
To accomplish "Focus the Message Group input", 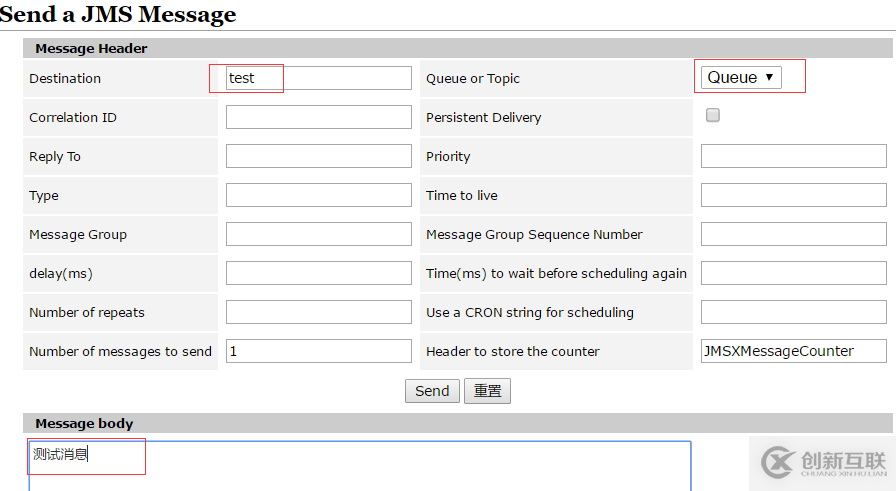I will point(318,234).
